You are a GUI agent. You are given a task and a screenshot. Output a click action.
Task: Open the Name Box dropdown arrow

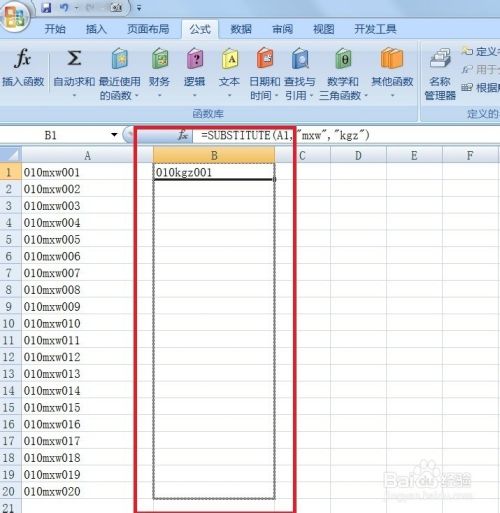(x=114, y=135)
